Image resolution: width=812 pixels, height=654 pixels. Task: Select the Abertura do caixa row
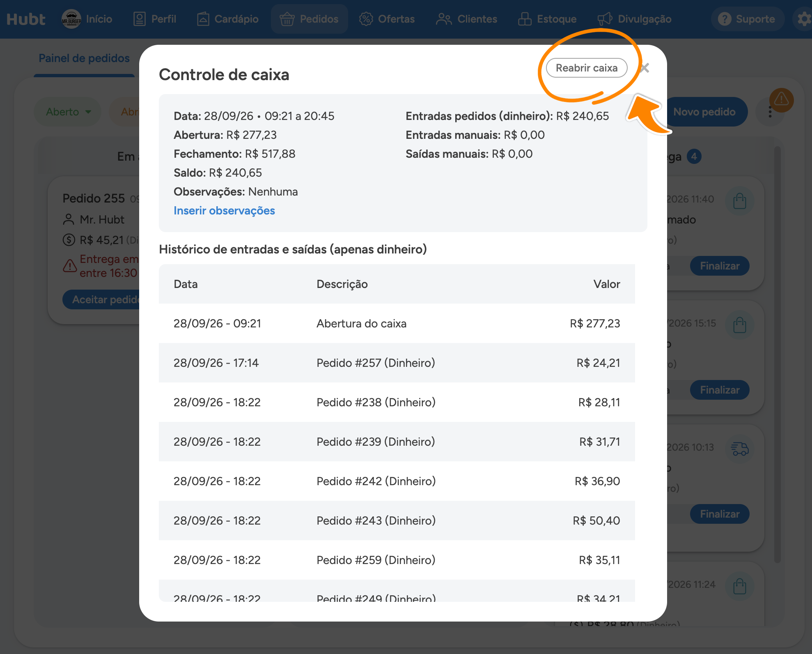[x=397, y=323]
